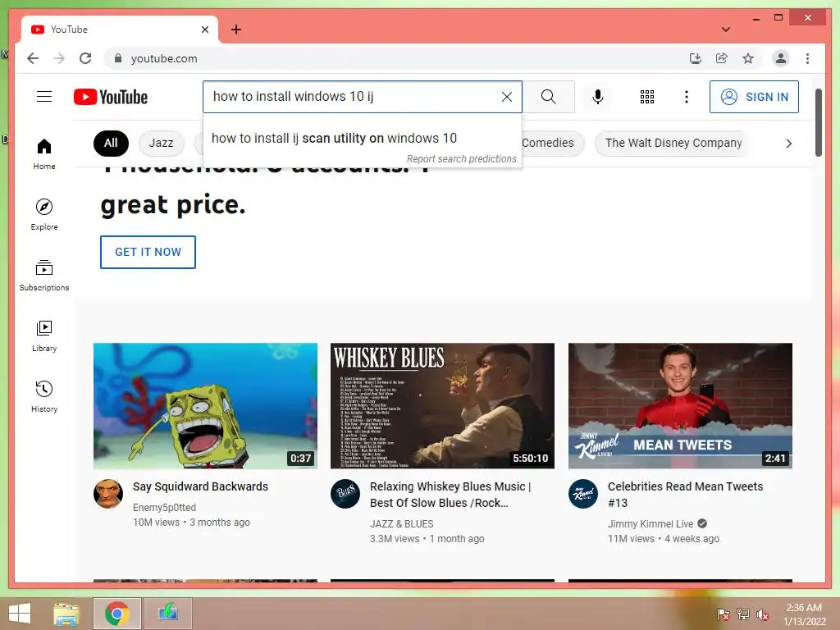Screen dimensions: 840x630
Task: Open a new Chrome tab
Action: pos(235,30)
